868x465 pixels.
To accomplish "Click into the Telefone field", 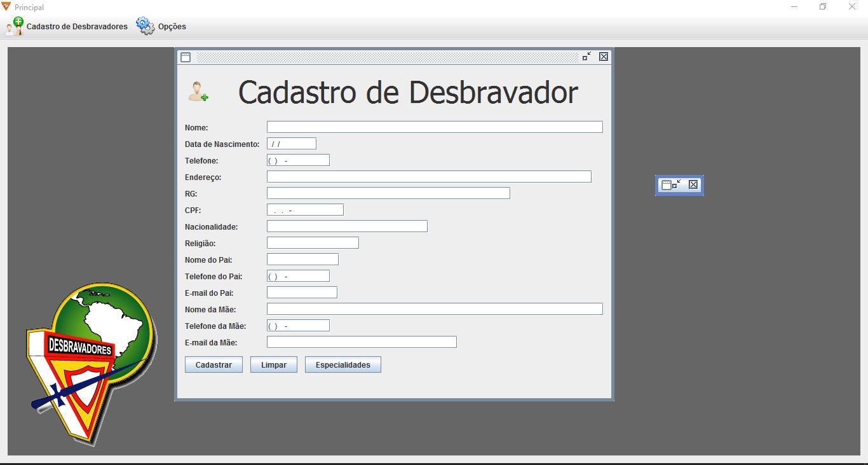I will tap(298, 160).
